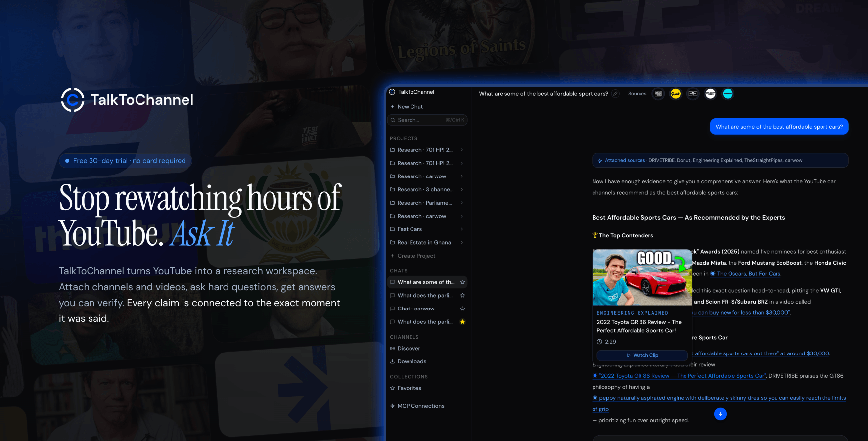Image resolution: width=868 pixels, height=441 pixels.
Task: Open the 'buy new for less than $30,000' link
Action: tap(741, 313)
